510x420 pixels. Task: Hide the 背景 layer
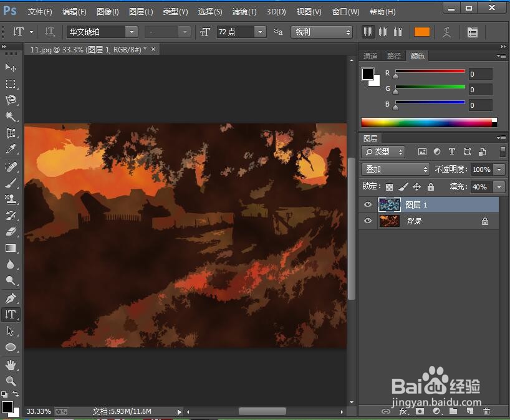click(x=368, y=221)
